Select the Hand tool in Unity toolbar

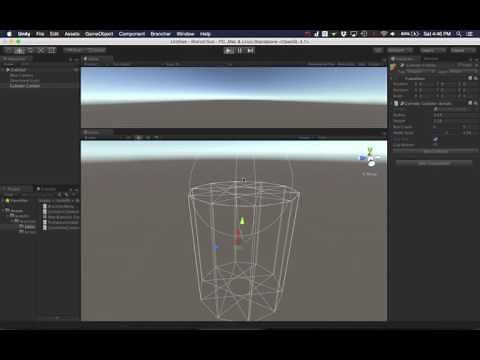point(9,51)
